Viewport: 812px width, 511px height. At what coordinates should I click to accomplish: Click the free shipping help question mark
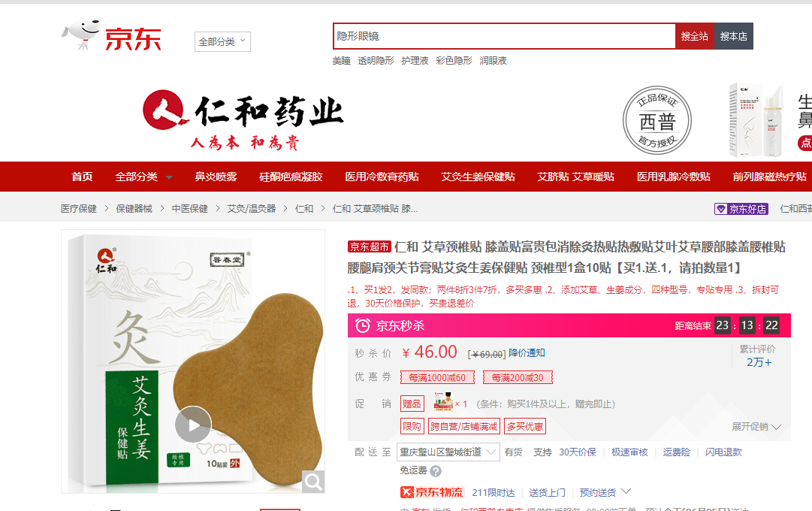pyautogui.click(x=436, y=471)
